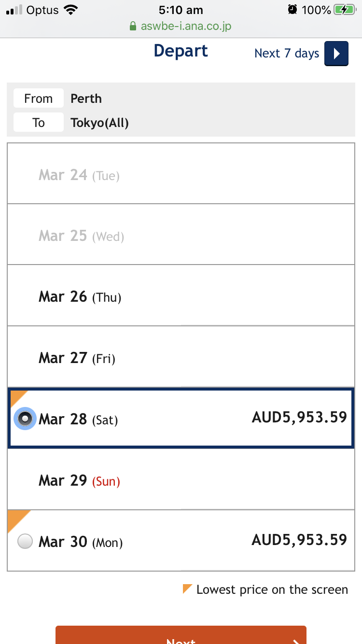
Task: Select the Mar 28 (Sat) radio button
Action: point(25,418)
